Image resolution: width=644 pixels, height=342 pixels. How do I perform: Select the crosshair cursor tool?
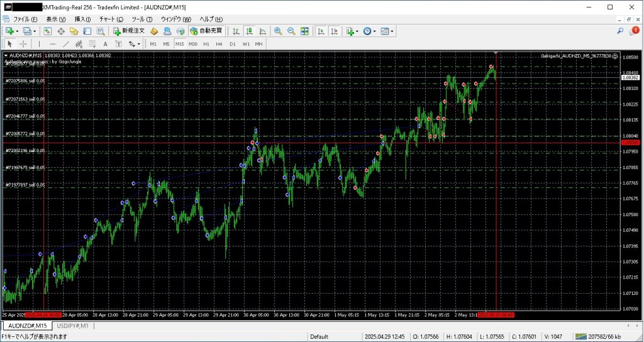coord(23,44)
